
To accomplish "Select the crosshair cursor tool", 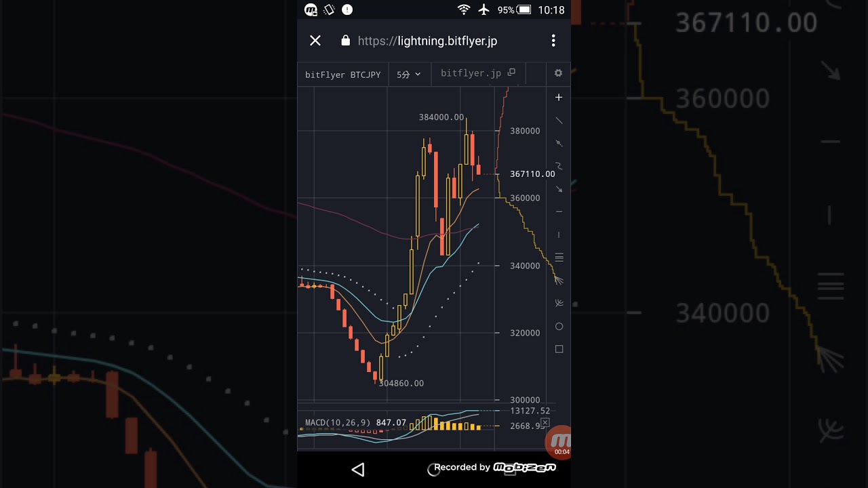I will point(559,98).
